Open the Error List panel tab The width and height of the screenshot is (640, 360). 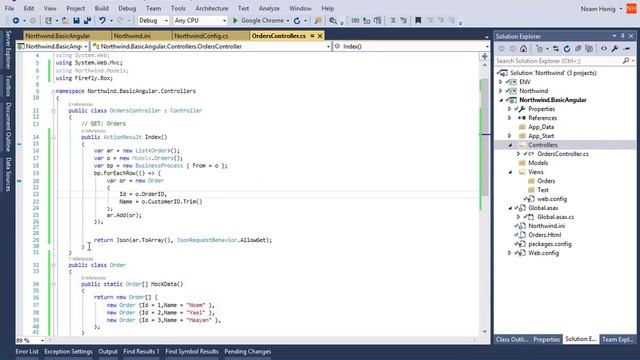27,351
